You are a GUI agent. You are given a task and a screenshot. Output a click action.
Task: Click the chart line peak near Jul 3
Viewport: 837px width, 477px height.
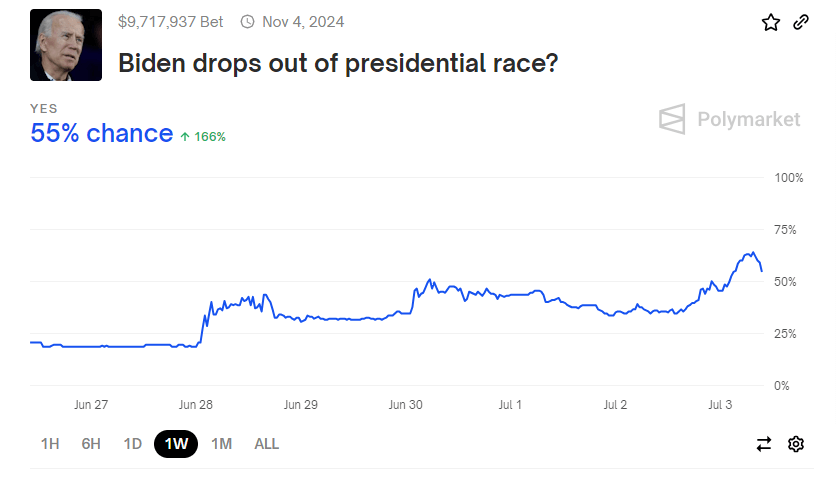pyautogui.click(x=751, y=253)
